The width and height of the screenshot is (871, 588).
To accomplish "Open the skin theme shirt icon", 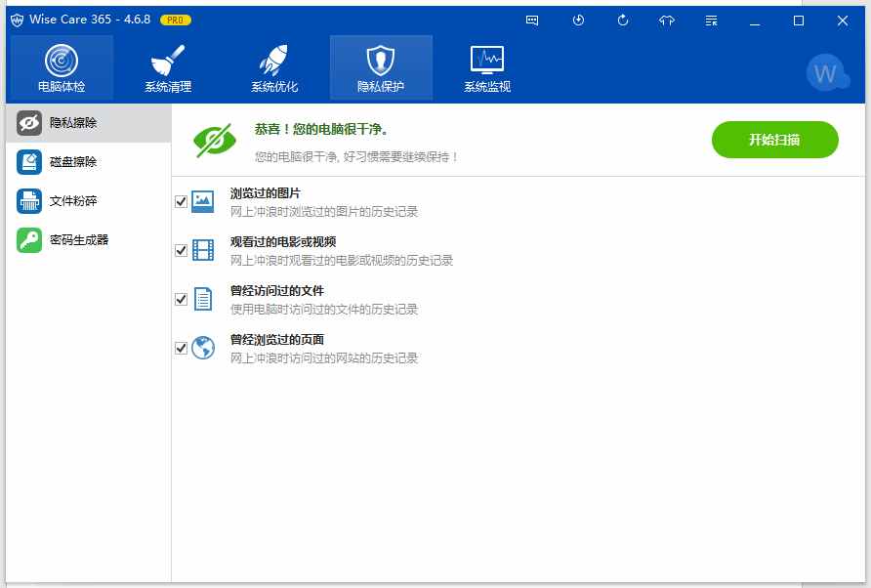I will (667, 20).
